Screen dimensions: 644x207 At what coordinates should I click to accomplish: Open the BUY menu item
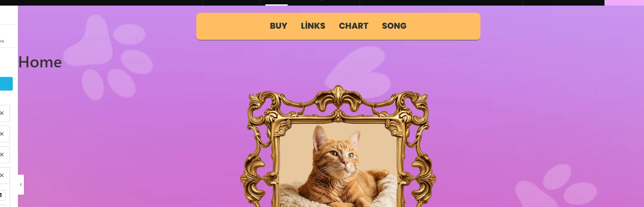(279, 26)
